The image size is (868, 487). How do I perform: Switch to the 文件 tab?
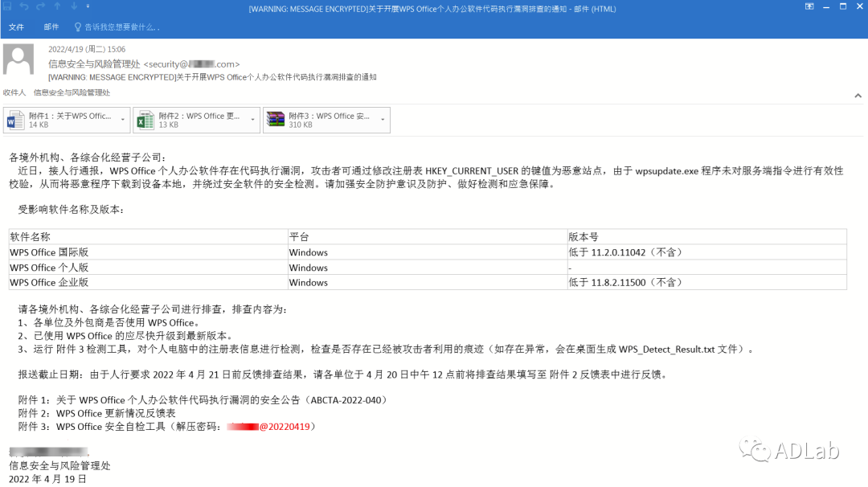[x=17, y=27]
